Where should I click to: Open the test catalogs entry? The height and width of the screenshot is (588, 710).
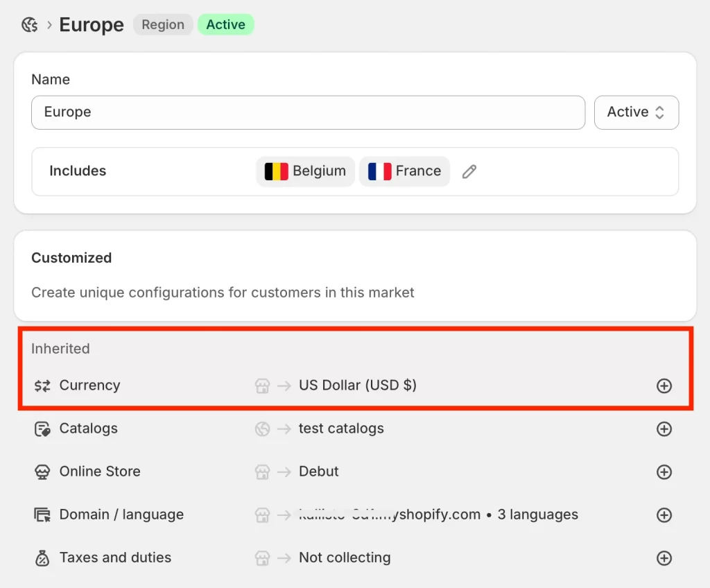tap(341, 429)
